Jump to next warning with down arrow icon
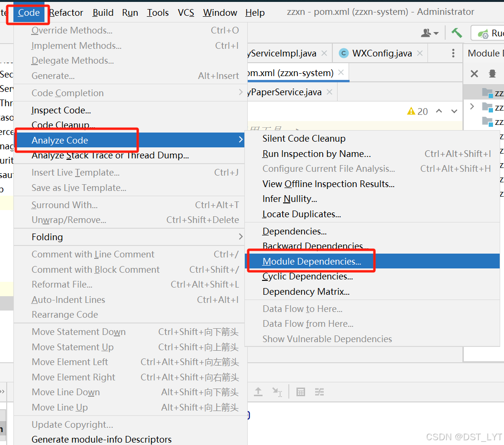The height and width of the screenshot is (445, 504). (x=453, y=111)
